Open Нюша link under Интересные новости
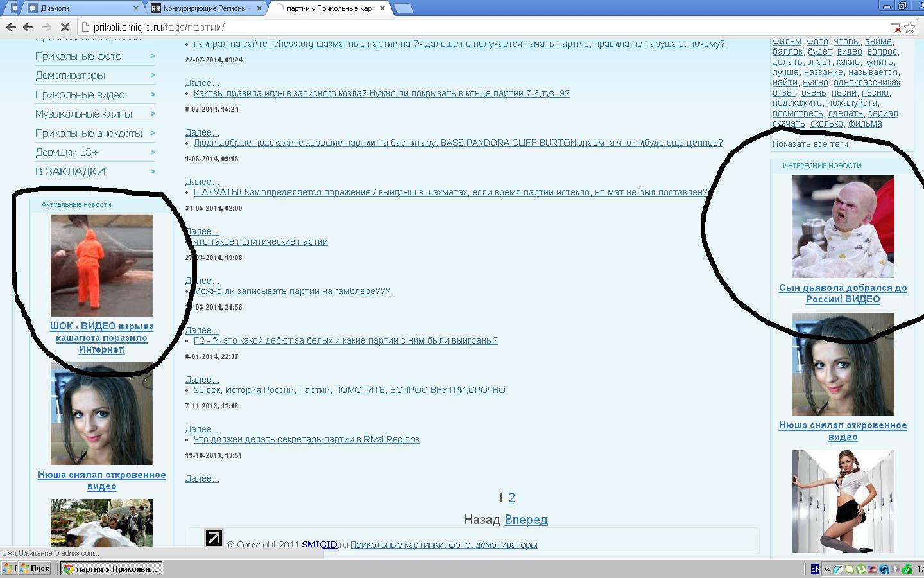 [x=843, y=431]
